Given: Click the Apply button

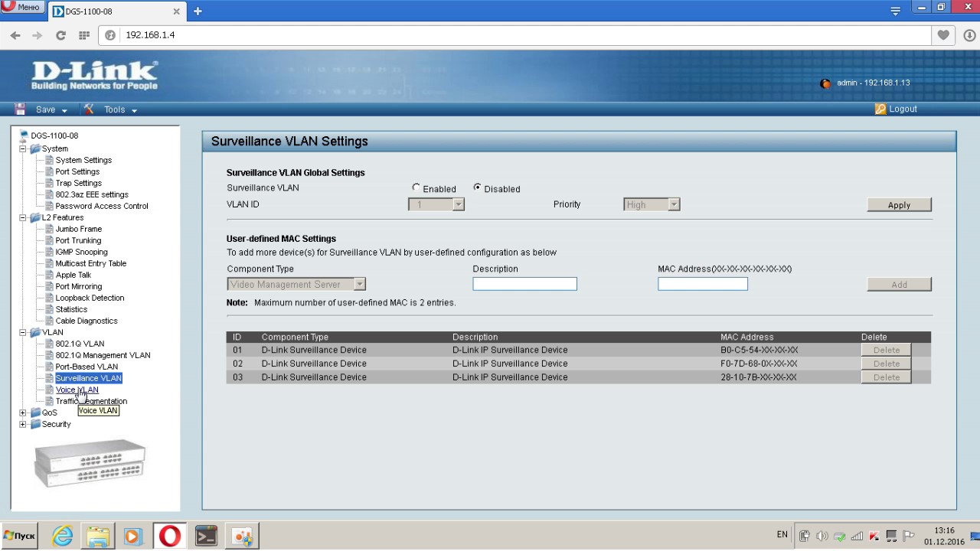Looking at the screenshot, I should coord(899,205).
